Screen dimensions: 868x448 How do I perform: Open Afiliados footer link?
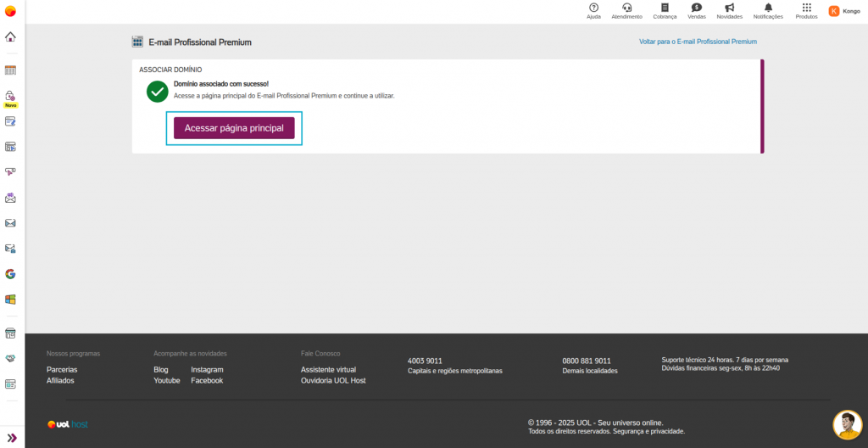pos(60,380)
